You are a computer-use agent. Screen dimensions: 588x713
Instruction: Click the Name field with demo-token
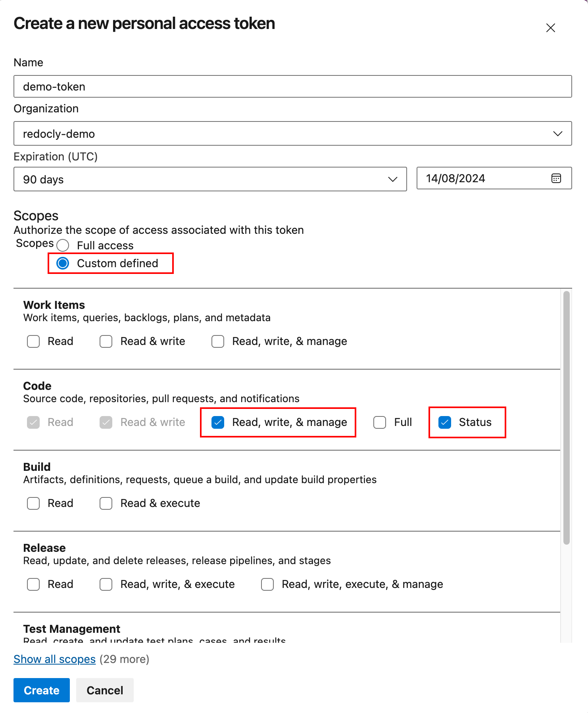click(x=293, y=86)
